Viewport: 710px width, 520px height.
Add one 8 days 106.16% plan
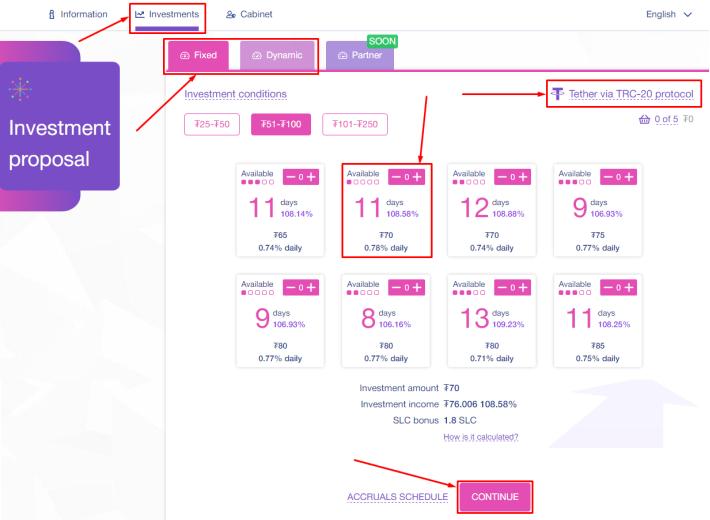coord(417,288)
